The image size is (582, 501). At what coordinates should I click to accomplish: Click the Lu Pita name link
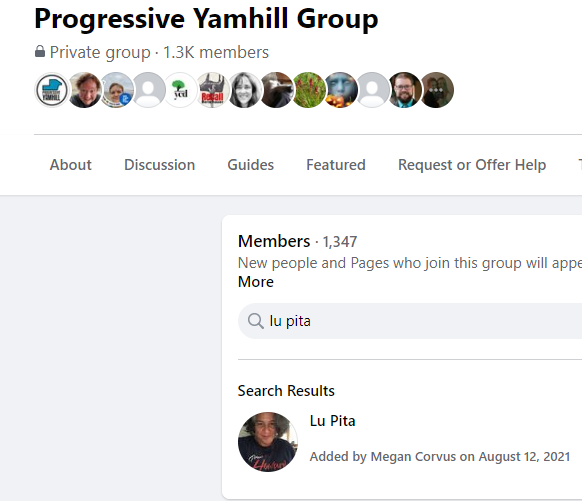coord(333,421)
